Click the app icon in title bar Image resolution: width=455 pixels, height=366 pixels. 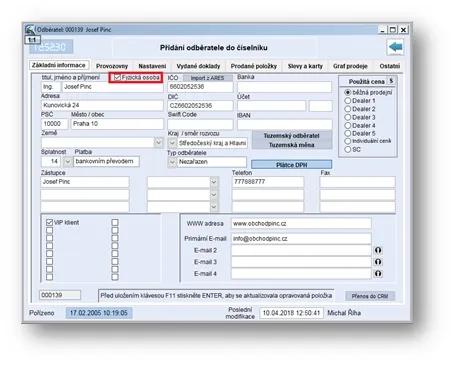point(30,29)
